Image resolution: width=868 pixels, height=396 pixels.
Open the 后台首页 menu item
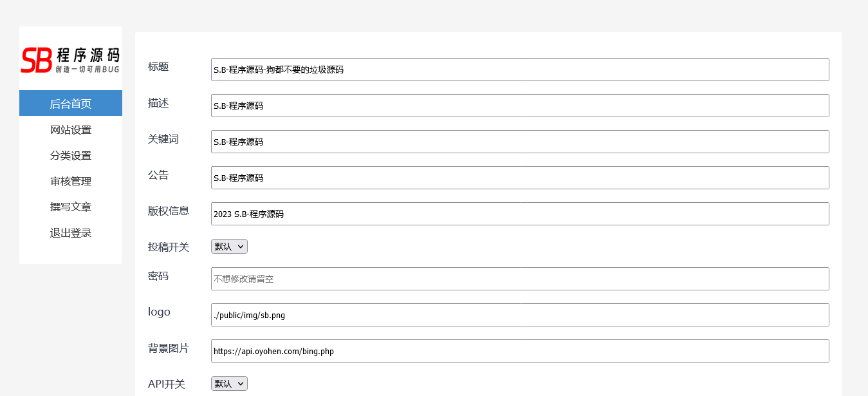point(71,104)
